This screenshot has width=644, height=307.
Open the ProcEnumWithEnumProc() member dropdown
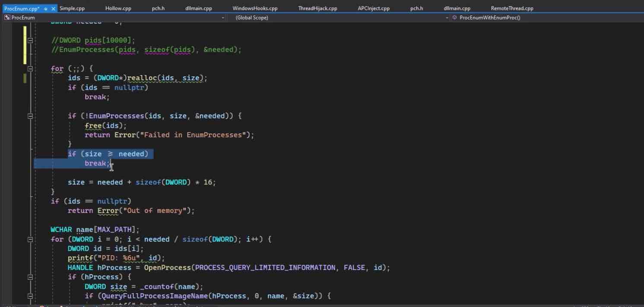pos(546,18)
